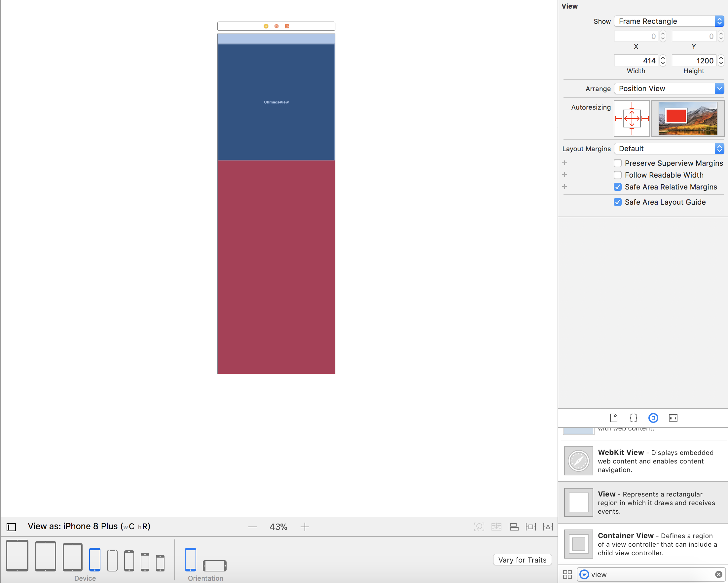This screenshot has width=728, height=583.
Task: Switch to the Object library tab icon
Action: tap(653, 418)
